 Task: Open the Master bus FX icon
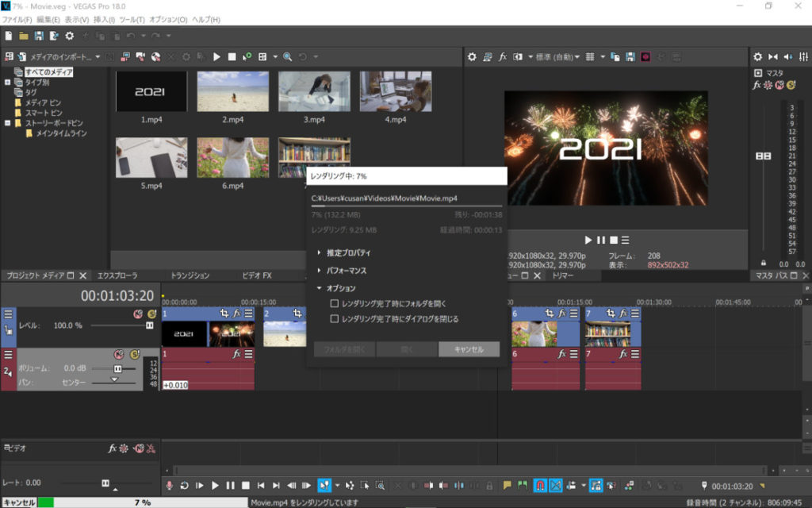click(757, 84)
